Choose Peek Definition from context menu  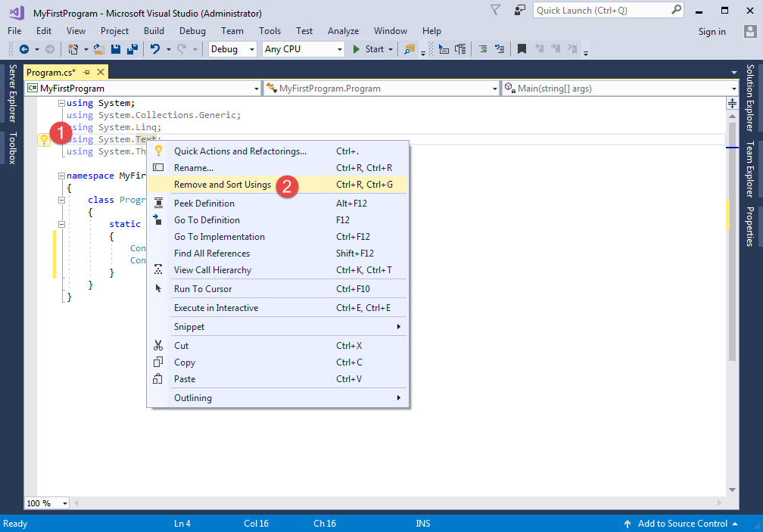coord(277,204)
